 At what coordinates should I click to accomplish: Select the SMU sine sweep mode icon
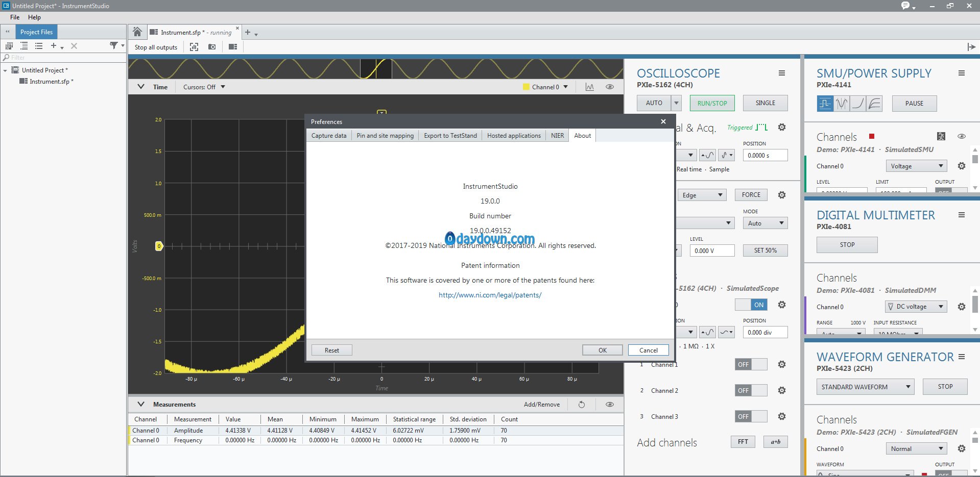pyautogui.click(x=842, y=104)
